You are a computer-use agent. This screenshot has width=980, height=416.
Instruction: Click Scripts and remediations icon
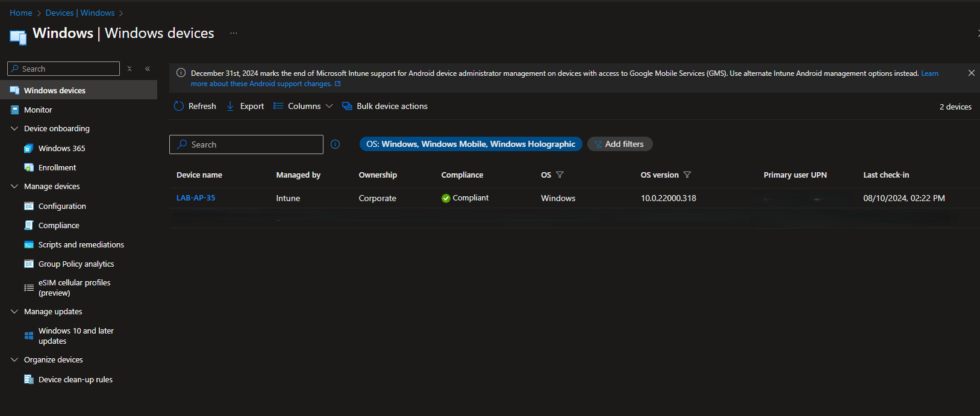pyautogui.click(x=28, y=244)
